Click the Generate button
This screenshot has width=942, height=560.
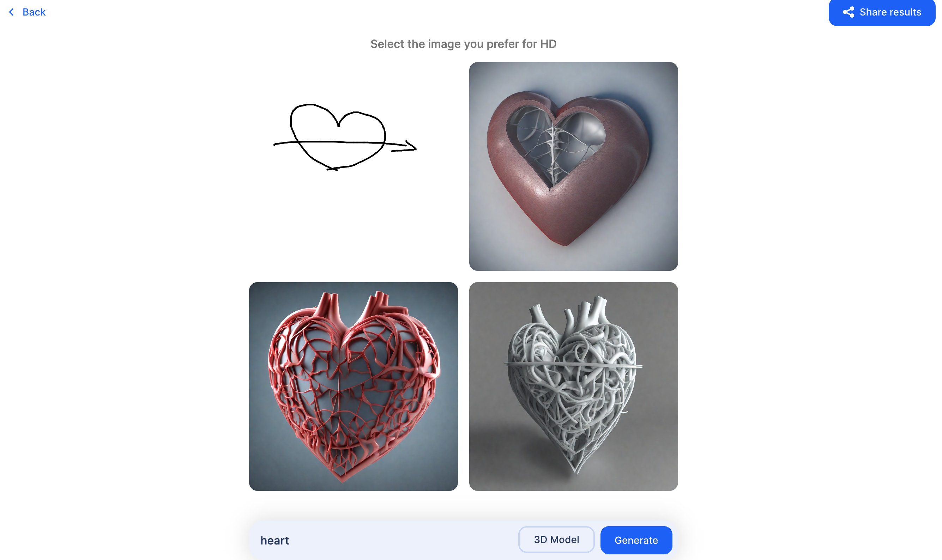(x=636, y=540)
